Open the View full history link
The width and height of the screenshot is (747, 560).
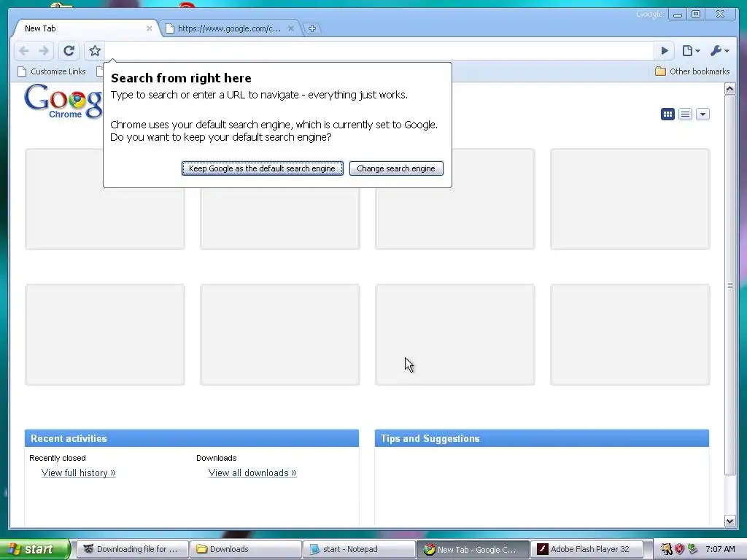78,472
